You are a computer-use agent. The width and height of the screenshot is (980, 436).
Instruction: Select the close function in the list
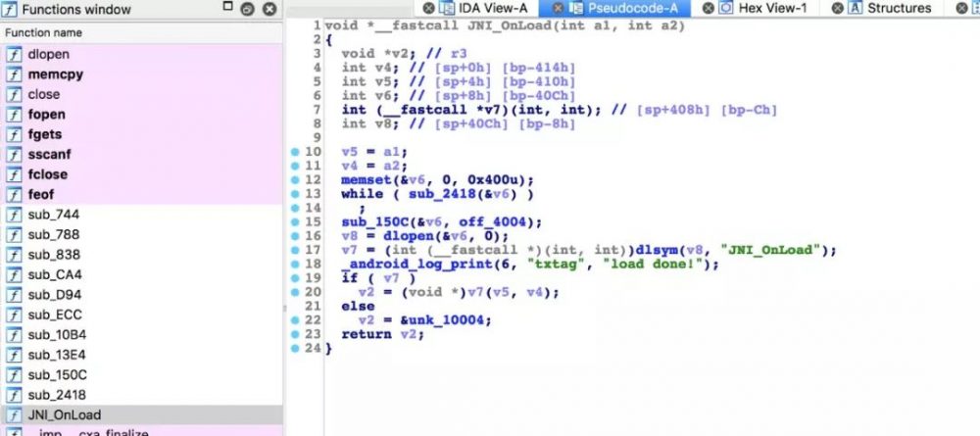click(x=141, y=94)
